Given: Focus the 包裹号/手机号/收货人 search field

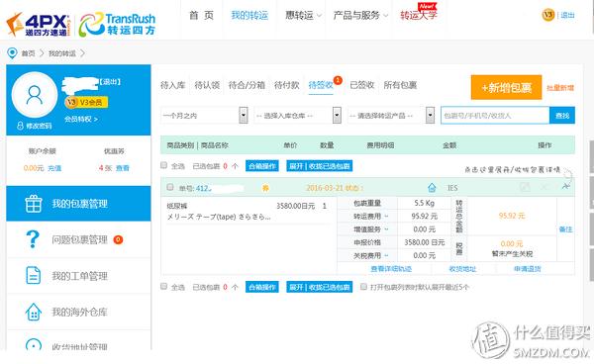Looking at the screenshot, I should pyautogui.click(x=496, y=116).
